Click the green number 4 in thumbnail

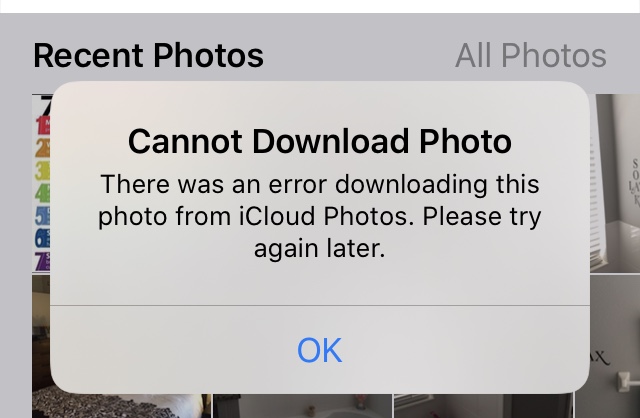pos(42,193)
